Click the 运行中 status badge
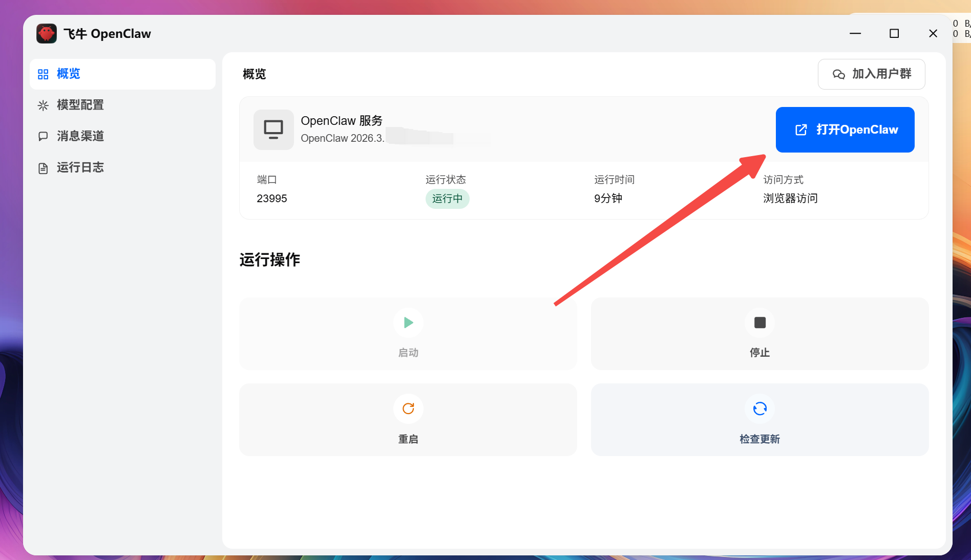Image resolution: width=971 pixels, height=560 pixels. click(447, 199)
